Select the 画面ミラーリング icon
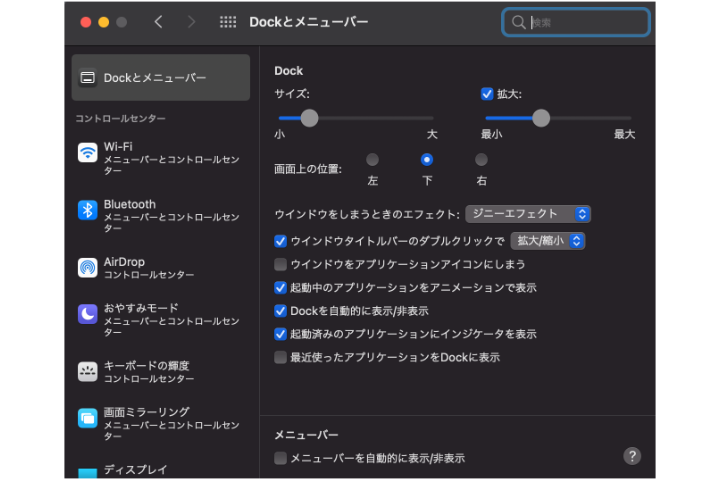Screen dimensions: 720x480 point(87,418)
